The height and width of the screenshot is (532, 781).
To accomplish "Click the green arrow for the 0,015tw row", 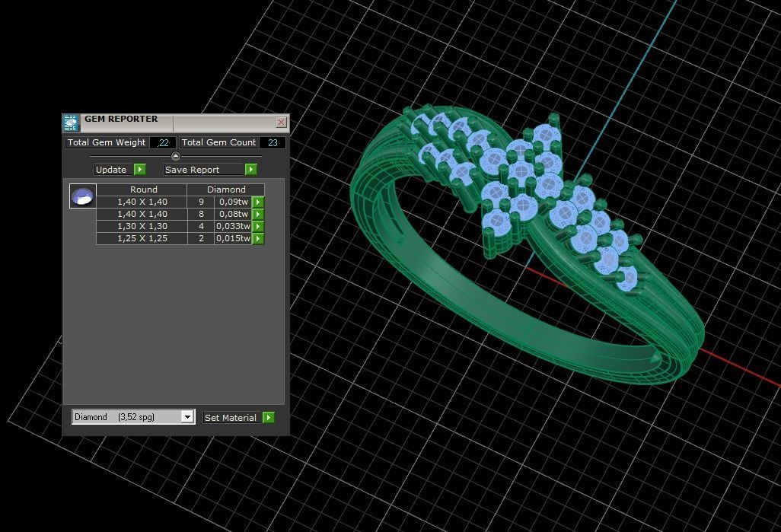I will tap(258, 239).
